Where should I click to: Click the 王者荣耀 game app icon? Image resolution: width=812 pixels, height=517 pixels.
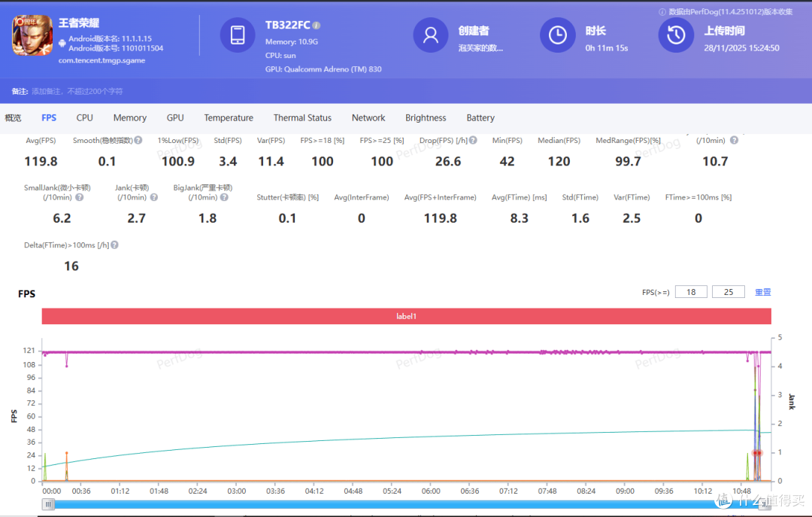point(32,35)
